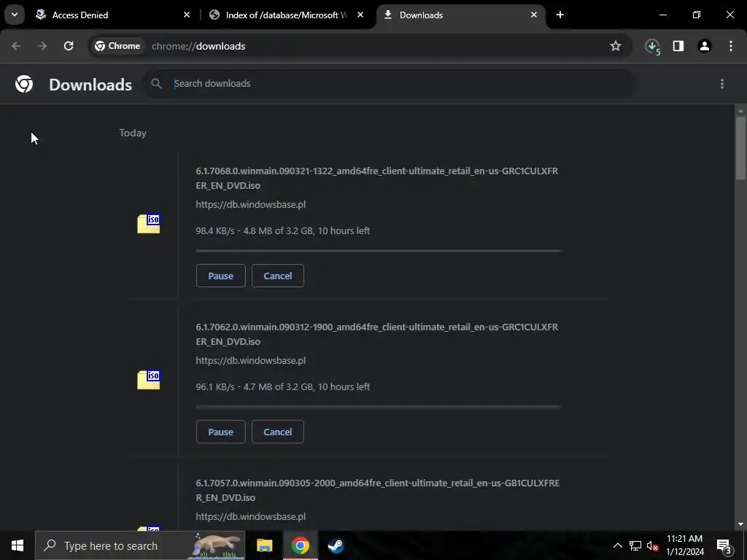Click db.windowsbase.pl link under 6.1.7062.0
The image size is (747, 560).
[x=251, y=360]
